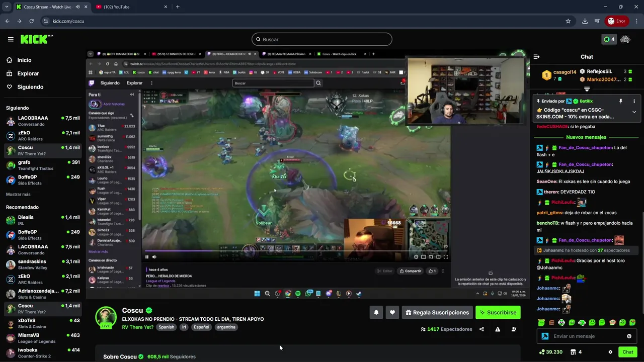Click casagol14 in the gift leaderboard

click(565, 72)
